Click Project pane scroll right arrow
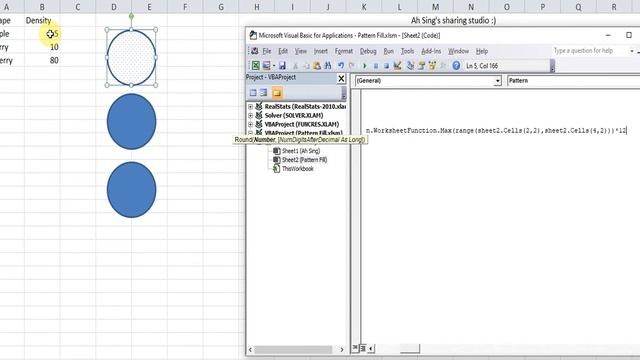Viewport: 640px width, 360px height. [342, 350]
